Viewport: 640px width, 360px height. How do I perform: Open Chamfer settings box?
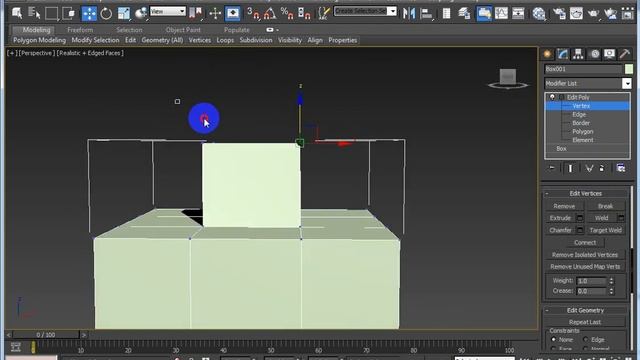tap(580, 230)
